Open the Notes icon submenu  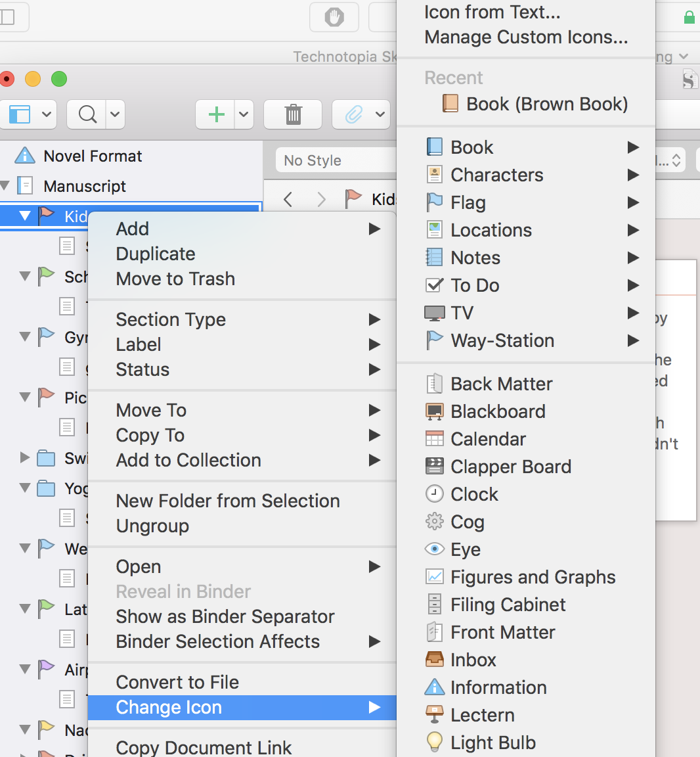coord(526,258)
